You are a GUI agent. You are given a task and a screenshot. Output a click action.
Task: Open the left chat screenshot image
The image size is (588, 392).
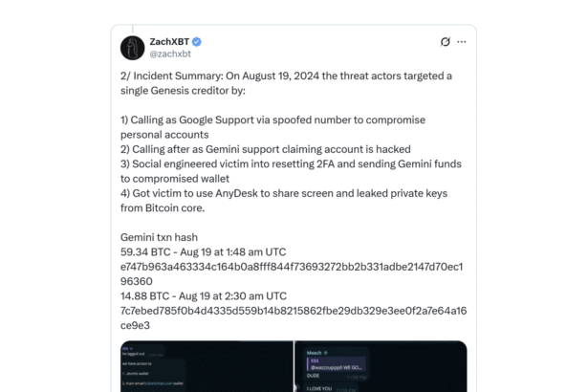tap(206, 366)
